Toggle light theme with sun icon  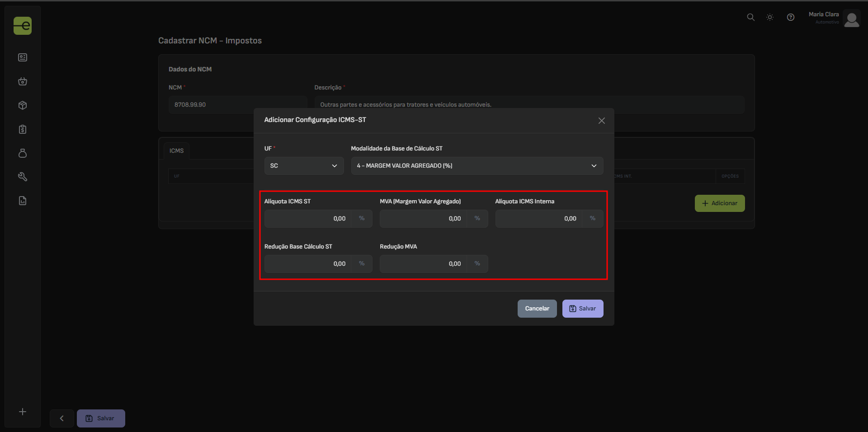(x=770, y=17)
